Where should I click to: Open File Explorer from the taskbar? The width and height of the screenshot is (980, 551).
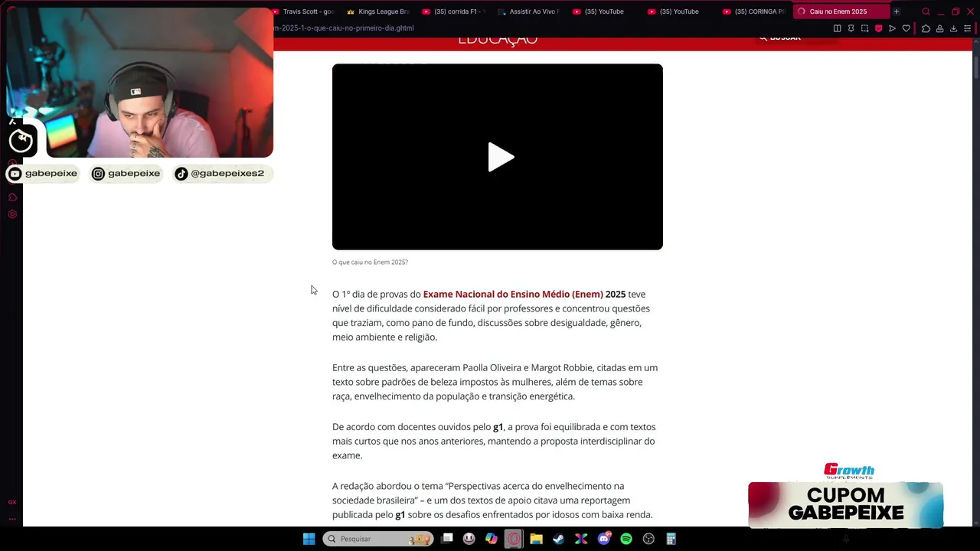point(536,539)
